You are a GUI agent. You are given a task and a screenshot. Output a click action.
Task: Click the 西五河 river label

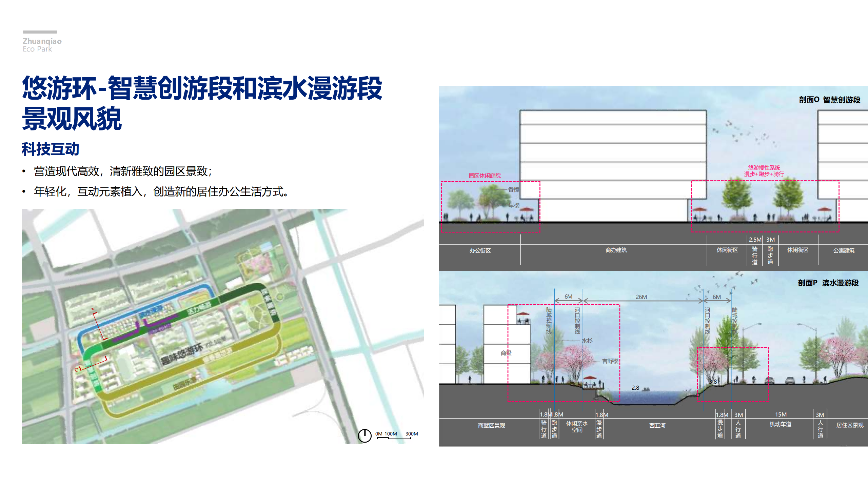[x=657, y=426]
